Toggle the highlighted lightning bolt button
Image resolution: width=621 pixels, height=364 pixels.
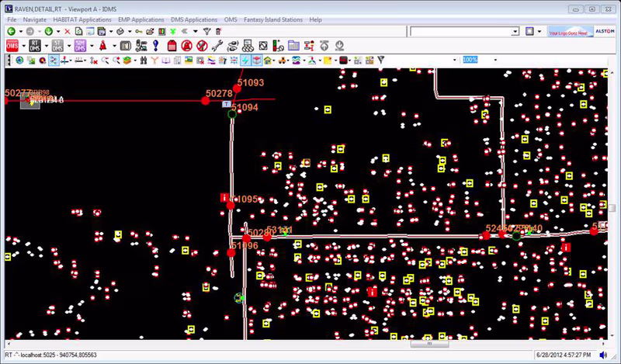pos(245,61)
